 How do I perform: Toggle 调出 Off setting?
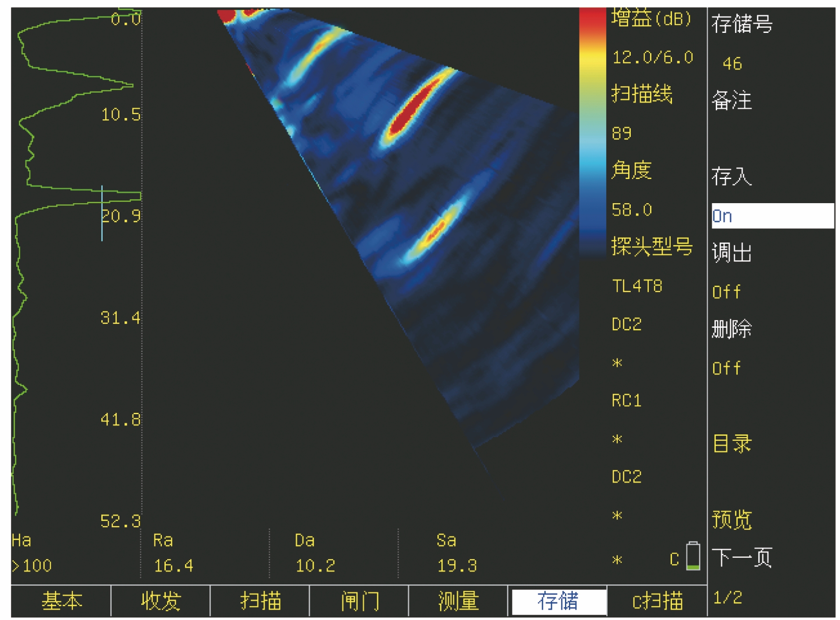(726, 292)
